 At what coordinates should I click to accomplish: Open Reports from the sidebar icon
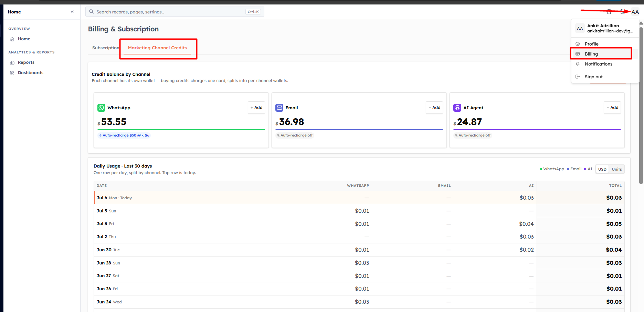click(12, 62)
